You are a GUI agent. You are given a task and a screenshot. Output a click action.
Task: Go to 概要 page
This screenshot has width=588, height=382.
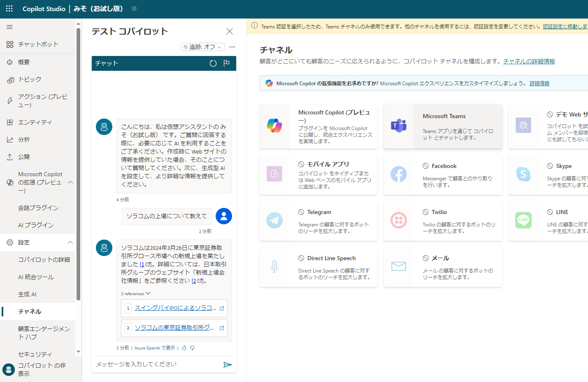coord(38,62)
